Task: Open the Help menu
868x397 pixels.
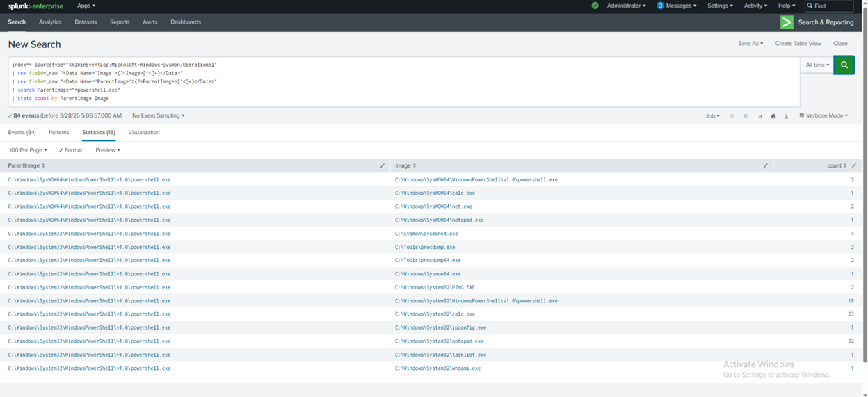Action: (787, 6)
